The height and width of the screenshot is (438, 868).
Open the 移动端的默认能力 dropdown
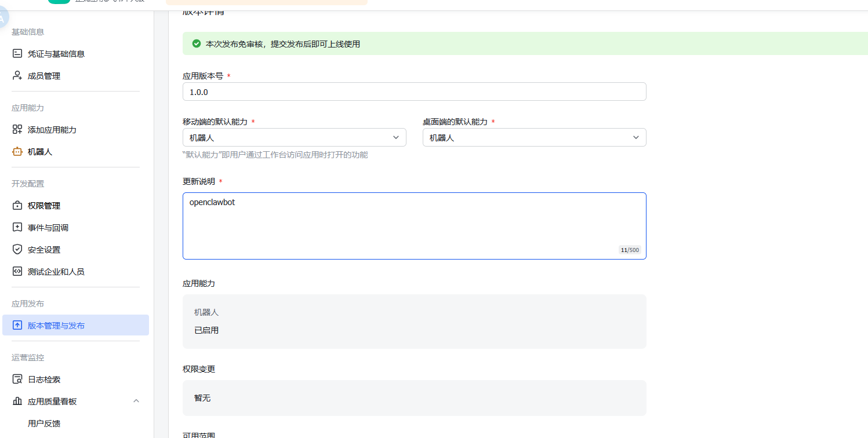294,138
